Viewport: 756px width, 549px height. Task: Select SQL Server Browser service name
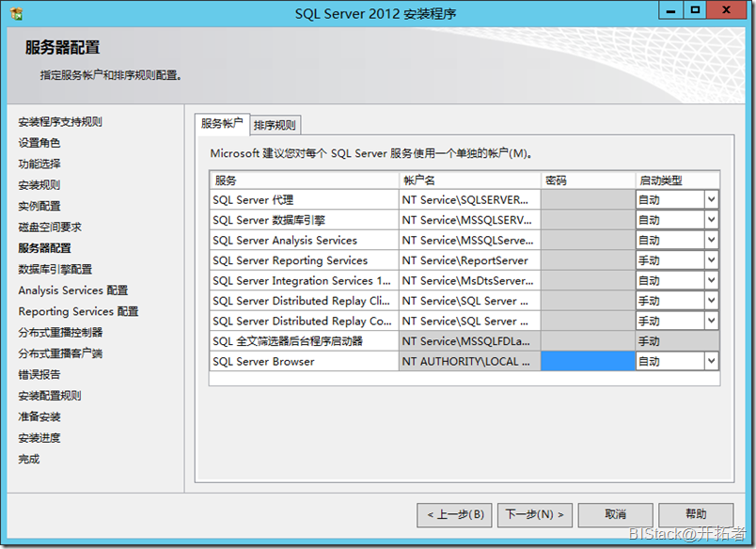pos(304,361)
